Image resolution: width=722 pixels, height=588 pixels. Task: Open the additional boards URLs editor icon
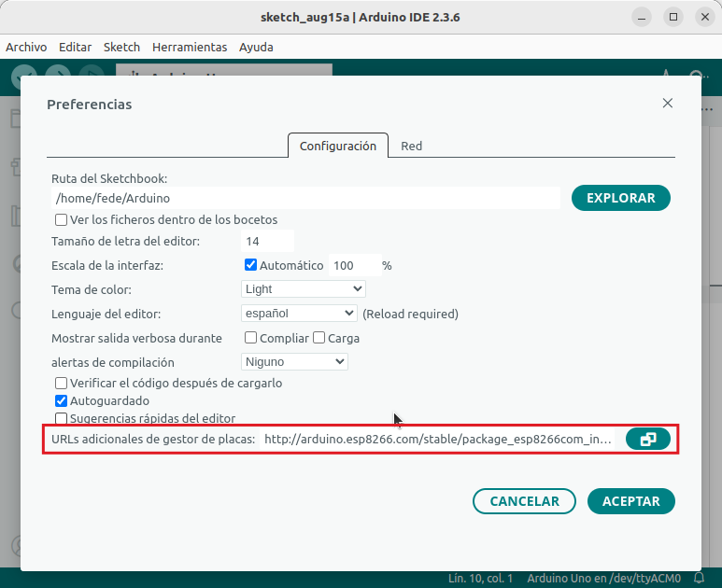coord(647,439)
